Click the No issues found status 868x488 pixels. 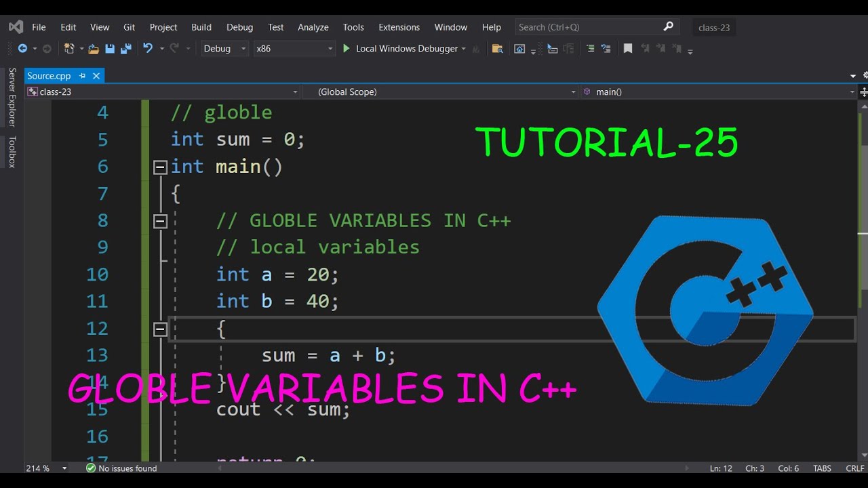127,468
